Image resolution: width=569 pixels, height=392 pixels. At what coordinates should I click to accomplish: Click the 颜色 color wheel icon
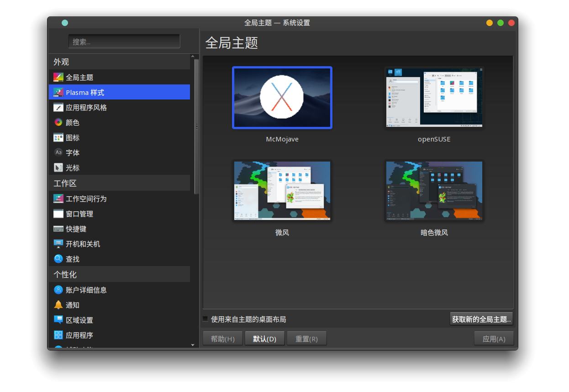pyautogui.click(x=58, y=123)
